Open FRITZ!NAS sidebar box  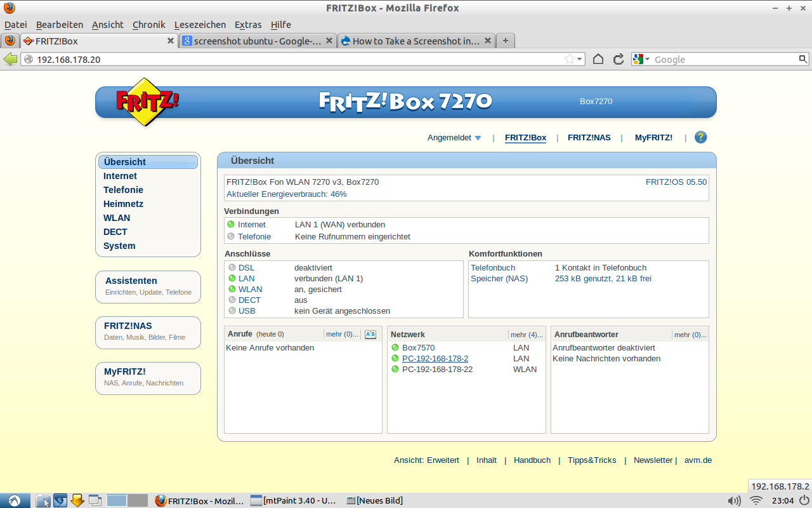(148, 331)
